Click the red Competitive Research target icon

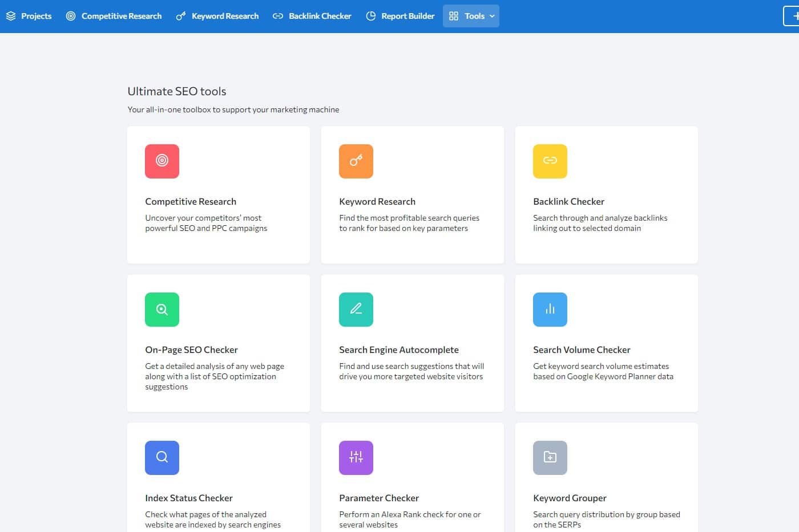click(x=162, y=161)
